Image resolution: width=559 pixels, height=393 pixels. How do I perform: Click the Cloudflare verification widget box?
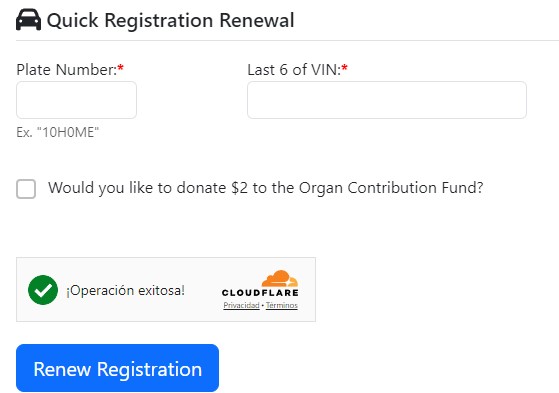[166, 289]
